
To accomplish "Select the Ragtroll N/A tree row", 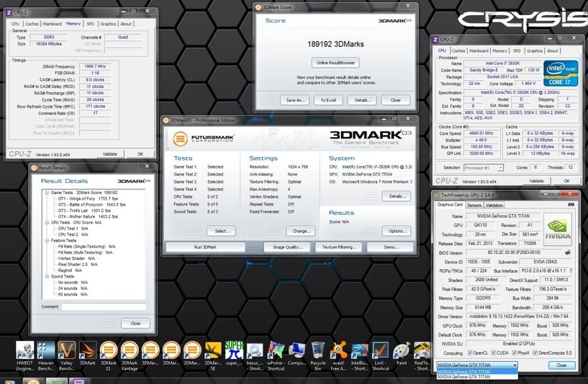I will [x=70, y=270].
